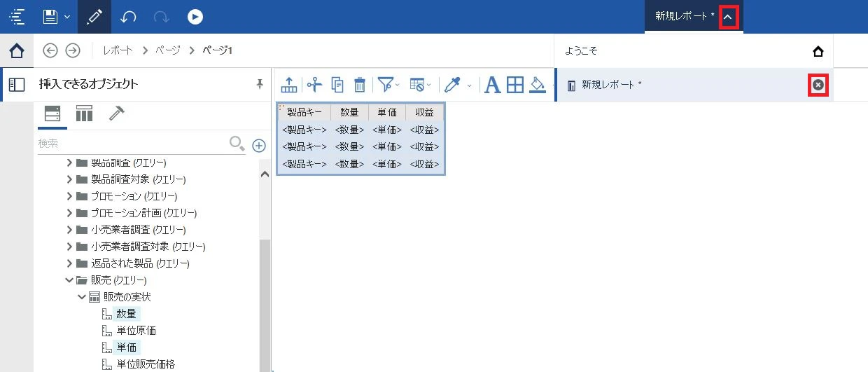
Task: Undo the last action
Action: pyautogui.click(x=128, y=16)
